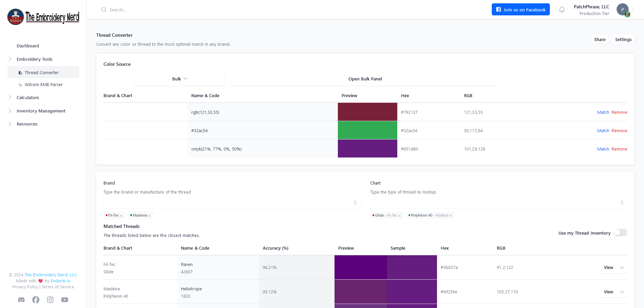Screen dimensions: 644x308
Task: Remove the Fil-Tec brand tag
Action: tap(122, 216)
